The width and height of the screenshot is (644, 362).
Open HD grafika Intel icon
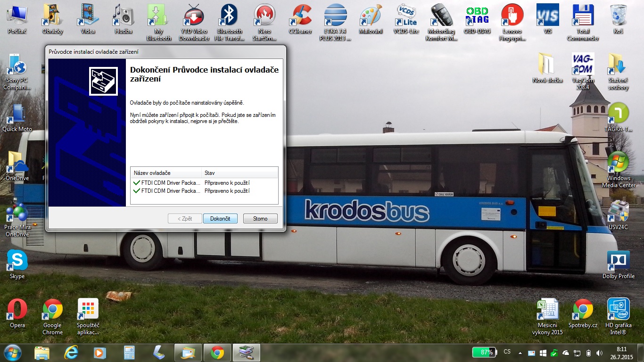(618, 317)
